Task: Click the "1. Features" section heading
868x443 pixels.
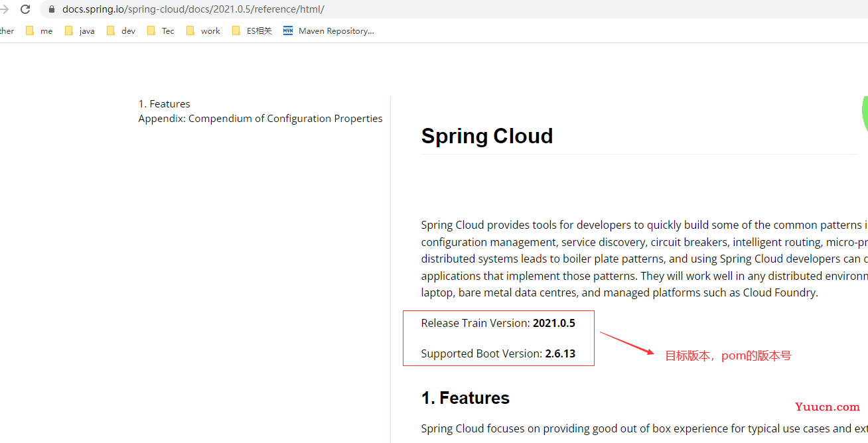Action: click(465, 398)
